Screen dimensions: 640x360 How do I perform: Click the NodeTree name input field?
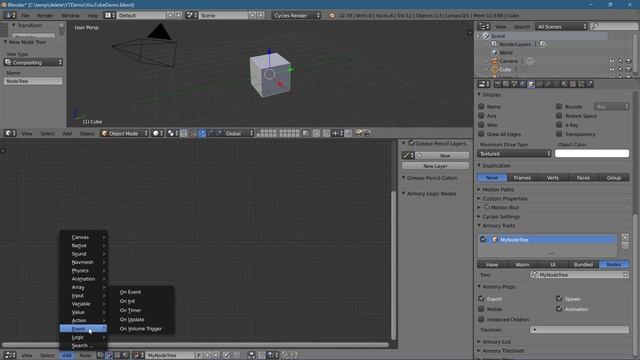(33, 81)
